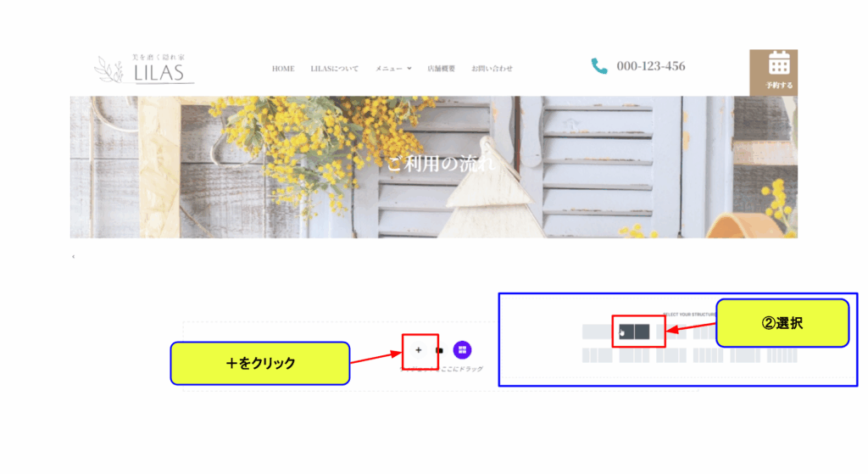Click the calendar 予約する button
Viewport: 868px width, 474px height.
(774, 72)
